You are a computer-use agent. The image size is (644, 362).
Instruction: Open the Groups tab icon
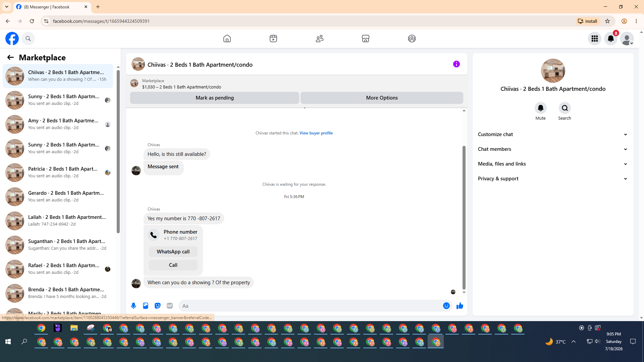coord(412,39)
